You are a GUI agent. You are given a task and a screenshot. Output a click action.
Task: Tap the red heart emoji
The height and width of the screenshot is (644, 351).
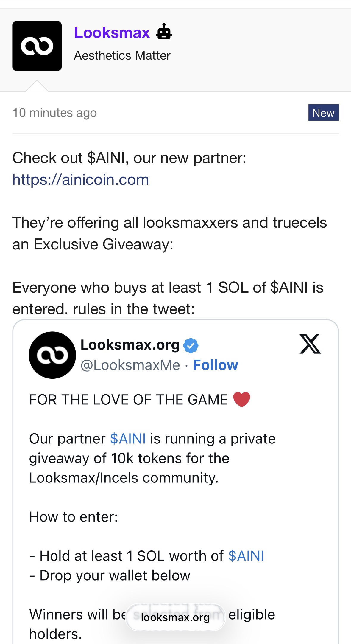click(242, 399)
